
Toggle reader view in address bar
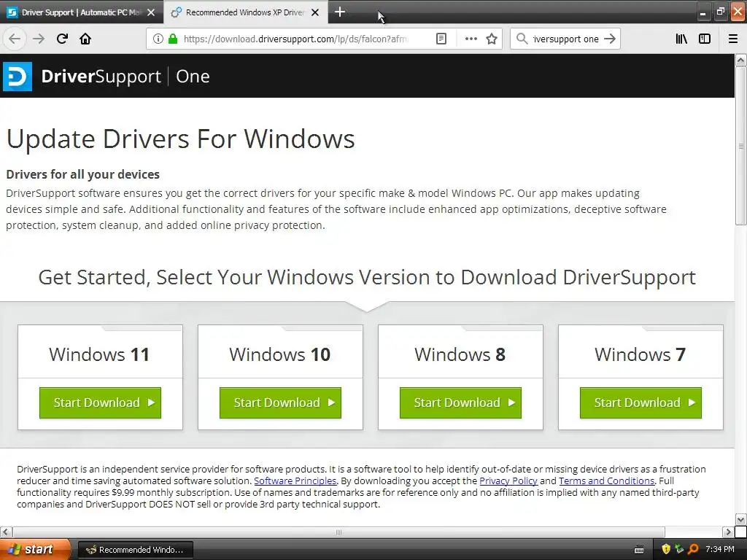point(441,39)
